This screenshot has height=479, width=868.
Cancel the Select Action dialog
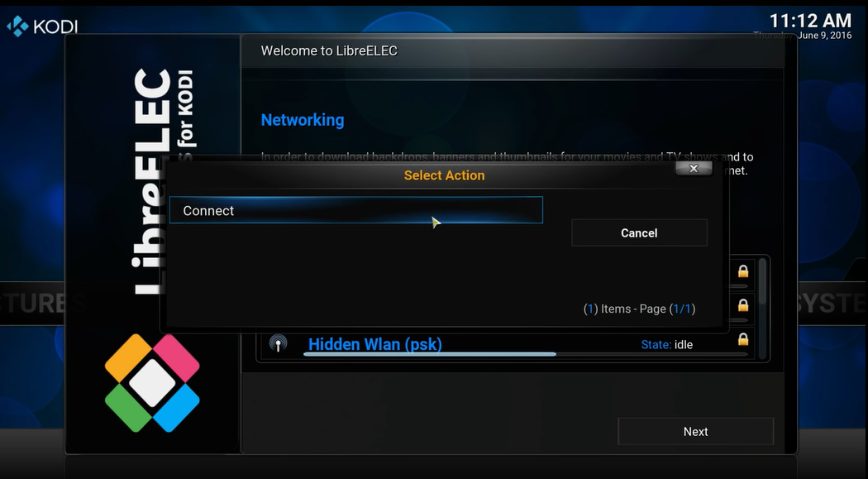(x=639, y=232)
